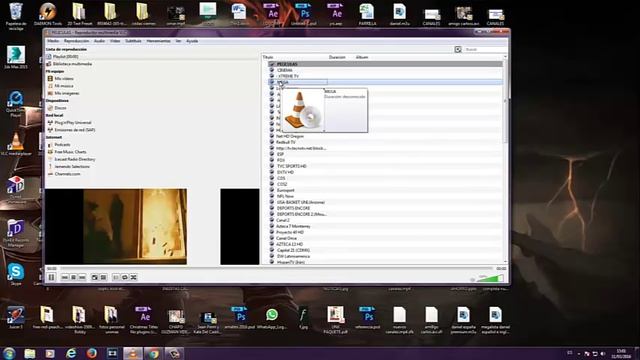The height and width of the screenshot is (360, 640).
Task: Click the video preview thumbnail
Action: (116, 226)
